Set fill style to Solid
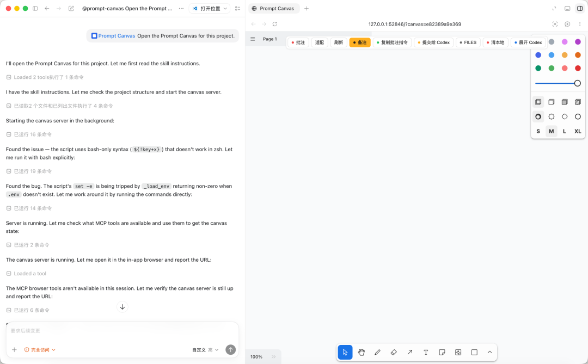The image size is (588, 364). [565, 102]
